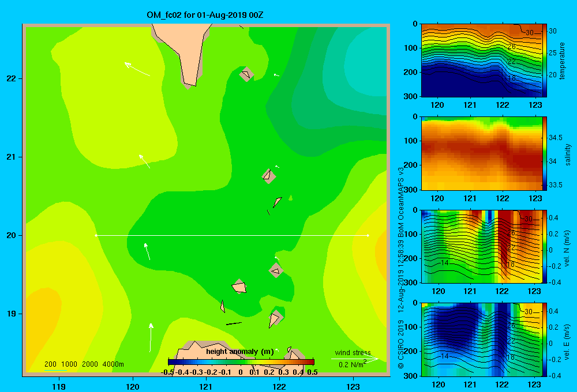Click the "© CSIRO 2019" vertical copyright text

pyautogui.click(x=401, y=344)
